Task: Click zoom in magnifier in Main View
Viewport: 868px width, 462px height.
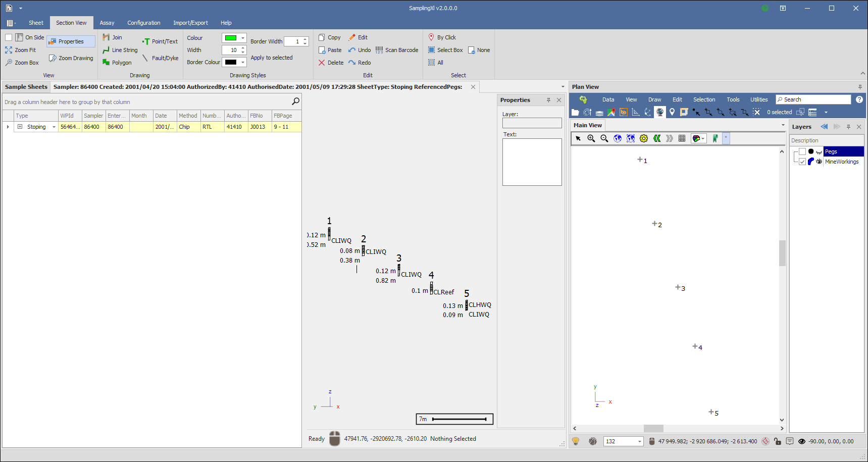Action: click(x=591, y=138)
